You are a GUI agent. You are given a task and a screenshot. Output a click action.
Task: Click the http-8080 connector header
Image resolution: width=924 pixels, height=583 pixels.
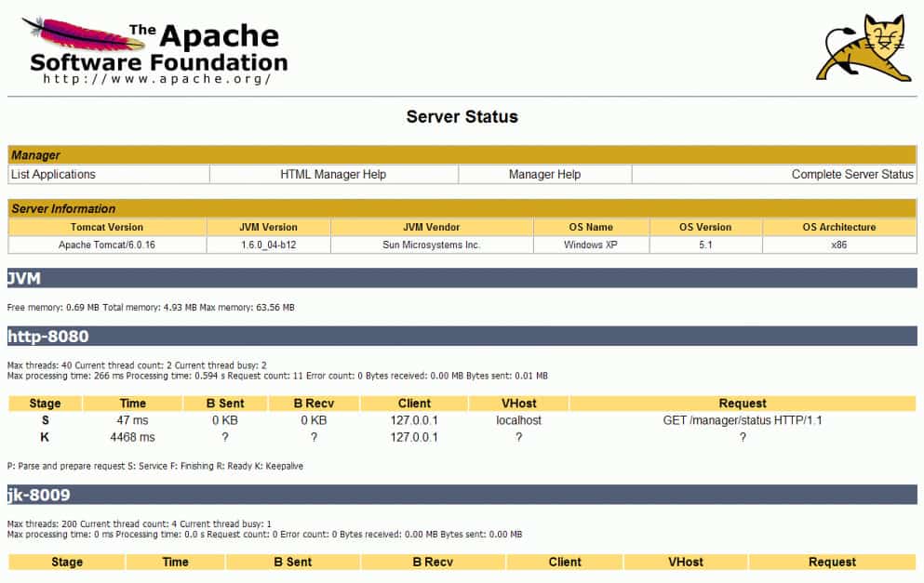click(x=462, y=337)
